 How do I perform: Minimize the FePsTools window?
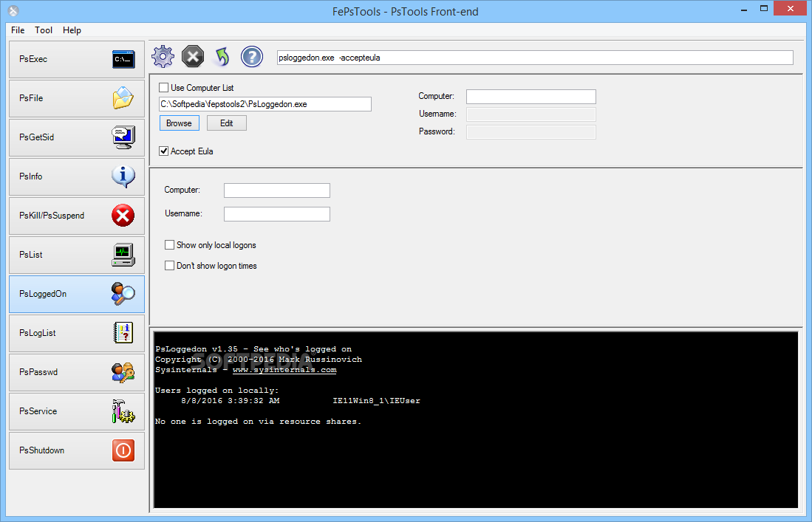click(x=744, y=10)
